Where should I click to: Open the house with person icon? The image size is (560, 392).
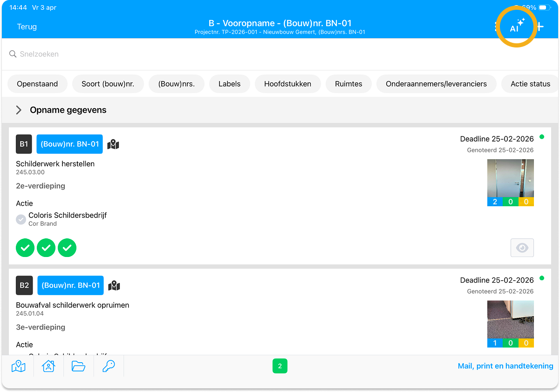(48, 366)
